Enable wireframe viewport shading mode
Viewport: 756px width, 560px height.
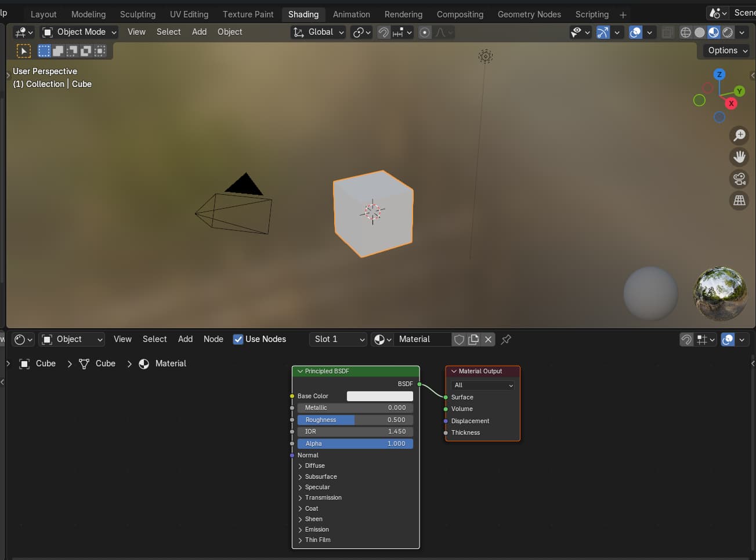click(685, 32)
